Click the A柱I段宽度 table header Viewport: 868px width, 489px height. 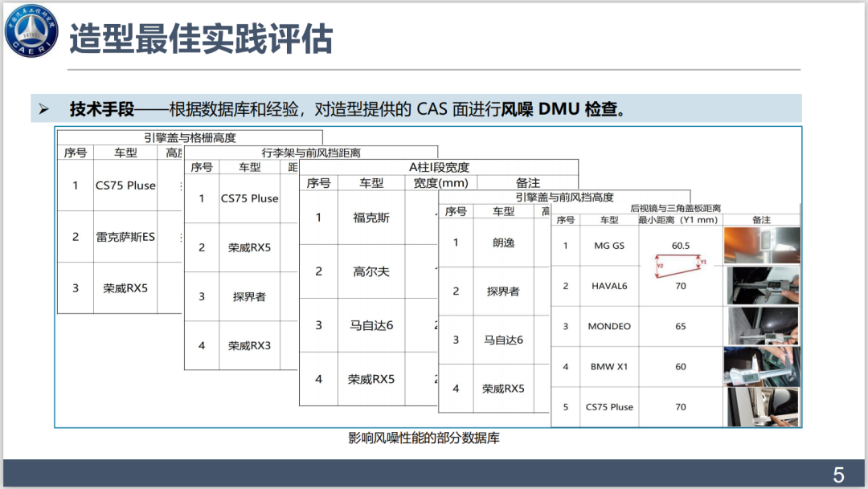(x=439, y=167)
